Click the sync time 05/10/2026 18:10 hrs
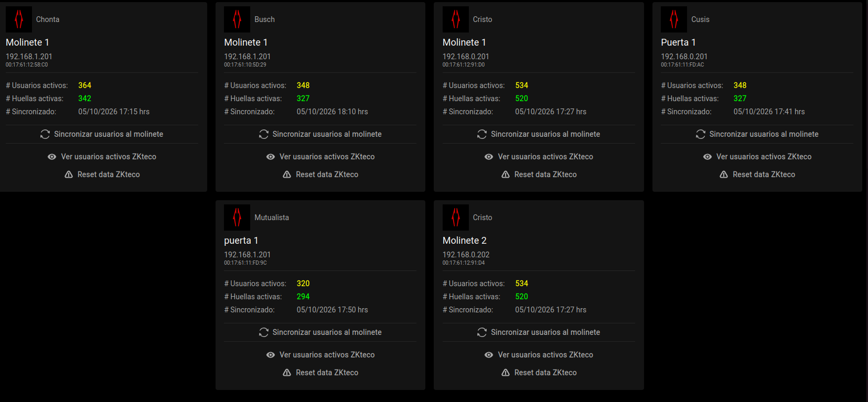868x402 pixels. pos(333,112)
